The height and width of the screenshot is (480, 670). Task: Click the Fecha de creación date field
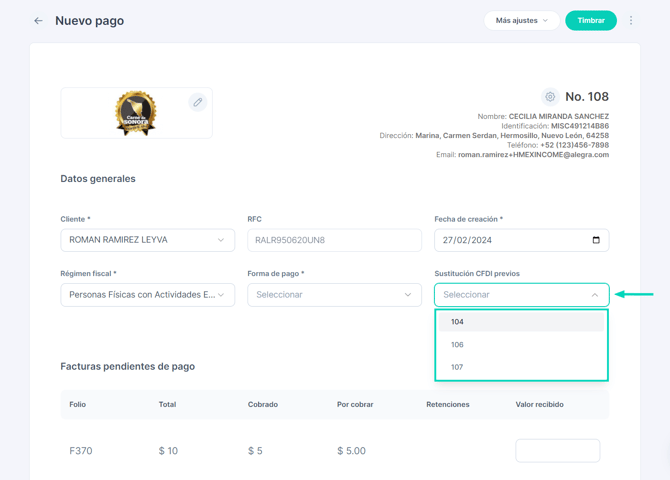510,240
